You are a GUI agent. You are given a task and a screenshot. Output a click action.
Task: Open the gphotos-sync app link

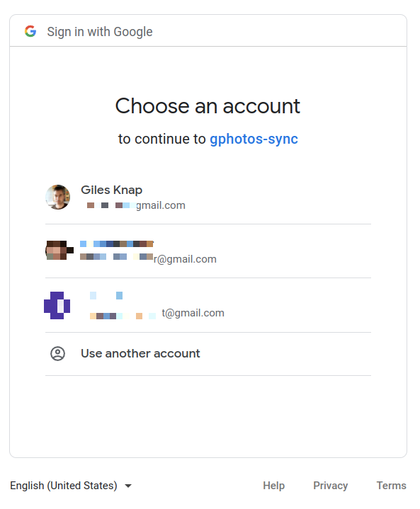(x=254, y=139)
